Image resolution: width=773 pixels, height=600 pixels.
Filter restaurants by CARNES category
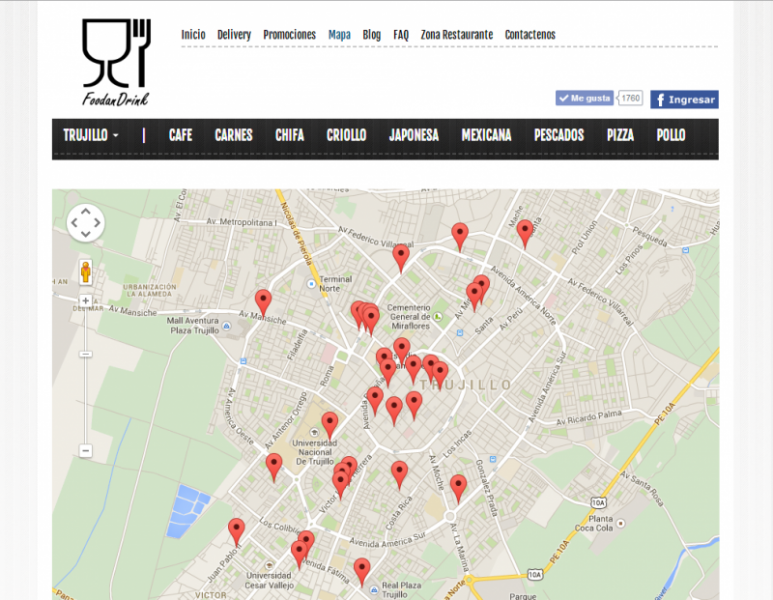point(234,135)
